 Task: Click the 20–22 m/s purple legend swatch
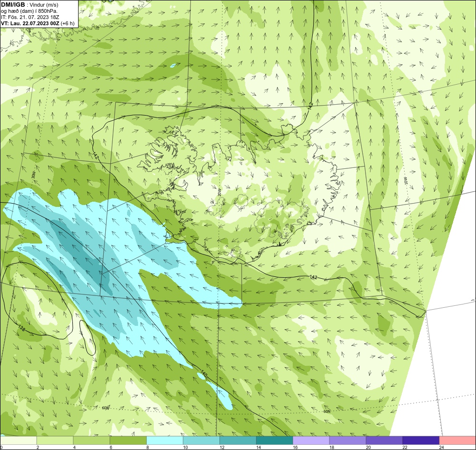tap(384, 440)
